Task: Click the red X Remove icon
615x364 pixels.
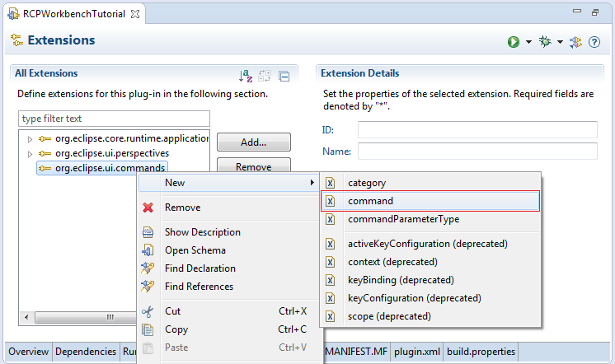Action: pos(148,208)
